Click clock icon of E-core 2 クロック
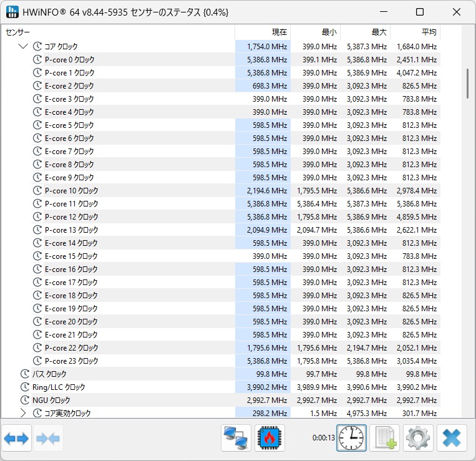476x461 pixels. coord(37,85)
